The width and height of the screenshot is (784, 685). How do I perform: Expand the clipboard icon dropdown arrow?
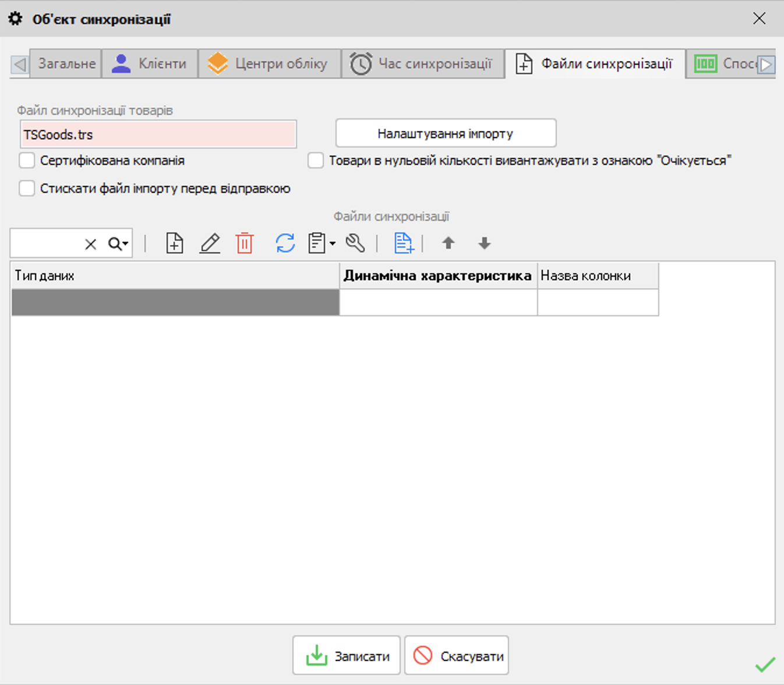coord(333,243)
